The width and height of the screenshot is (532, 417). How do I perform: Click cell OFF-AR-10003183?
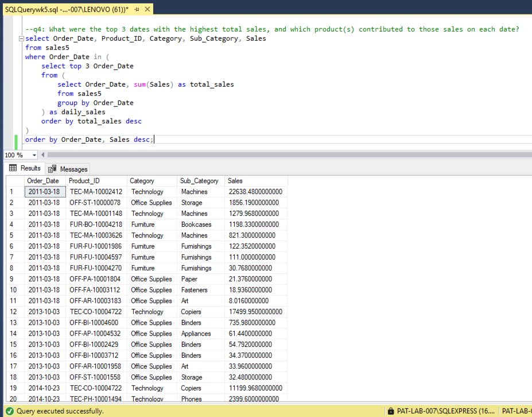click(96, 301)
